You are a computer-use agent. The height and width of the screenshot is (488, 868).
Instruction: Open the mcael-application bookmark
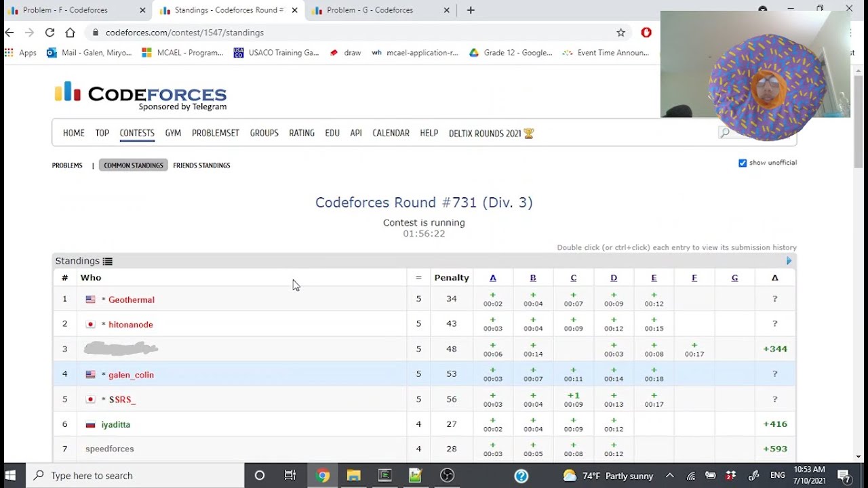(x=415, y=53)
